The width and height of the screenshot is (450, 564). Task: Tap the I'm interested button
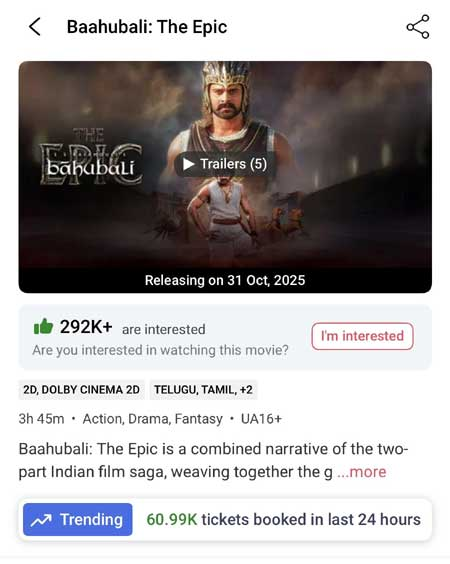pyautogui.click(x=362, y=336)
